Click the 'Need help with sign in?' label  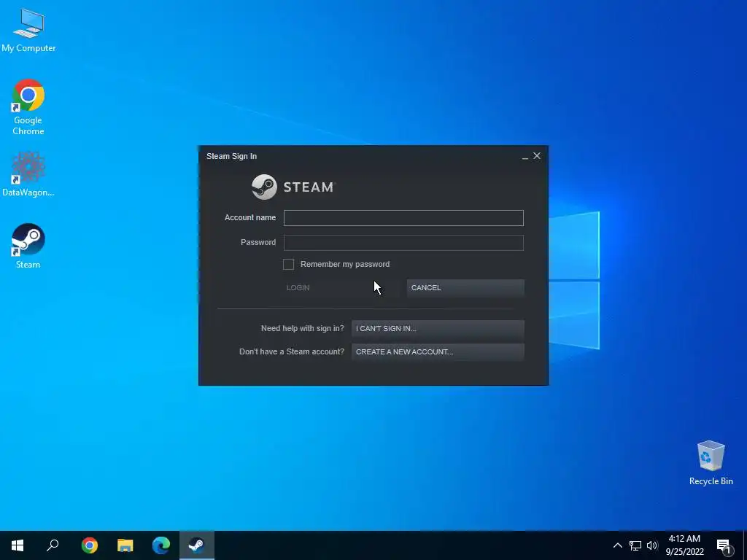click(x=303, y=328)
